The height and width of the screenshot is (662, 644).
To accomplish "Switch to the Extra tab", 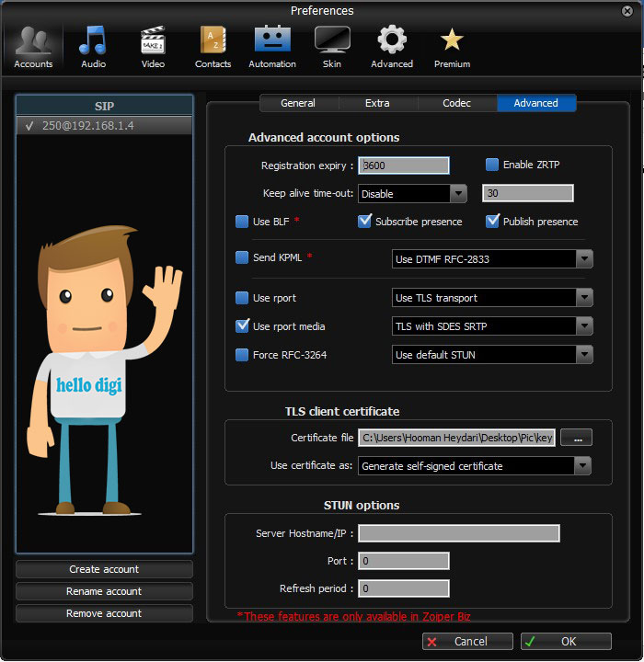I will pyautogui.click(x=377, y=103).
